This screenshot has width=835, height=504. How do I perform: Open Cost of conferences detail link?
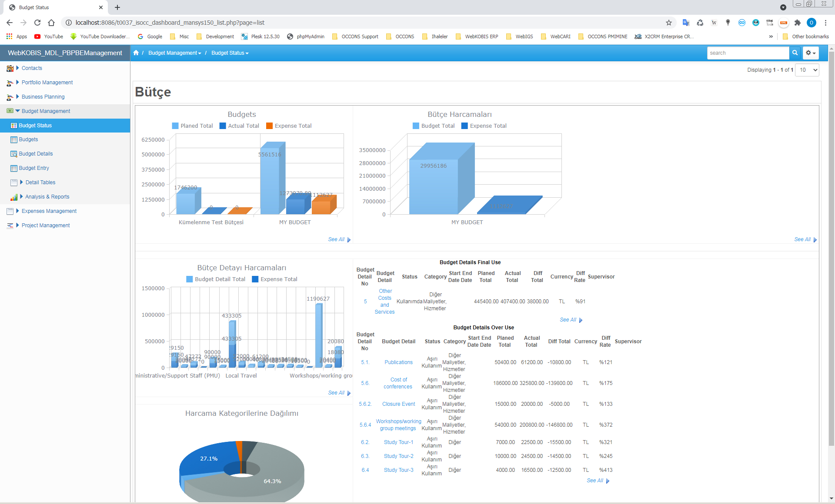398,383
